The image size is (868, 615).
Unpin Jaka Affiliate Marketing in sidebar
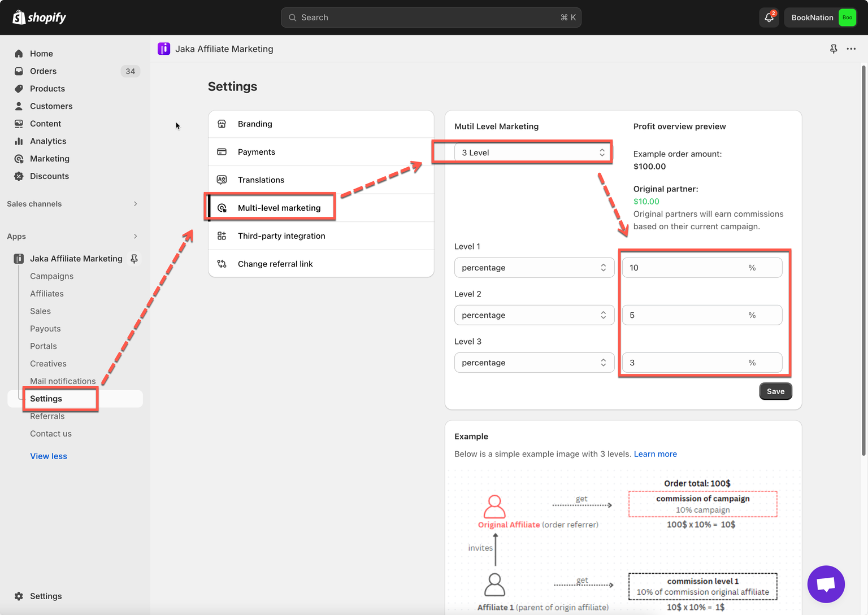(x=134, y=259)
